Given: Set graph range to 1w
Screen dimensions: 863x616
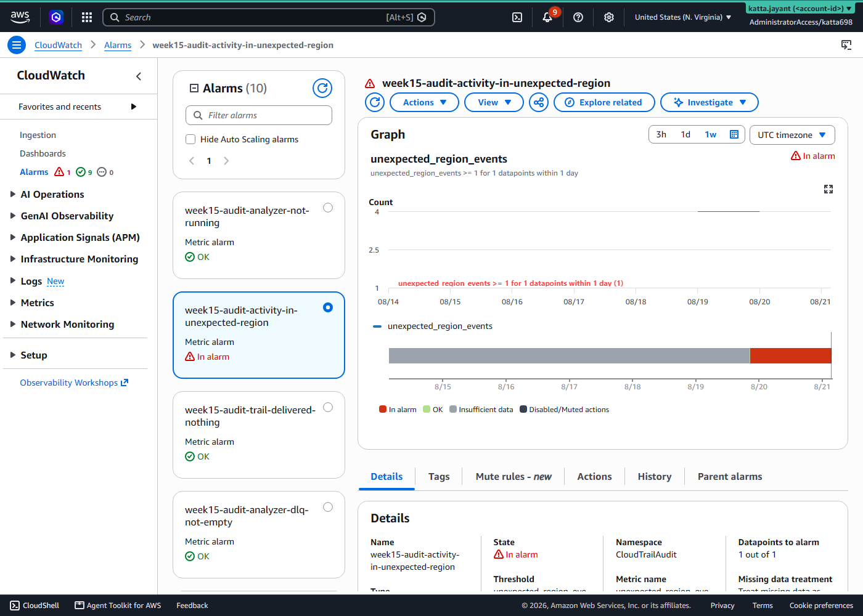Looking at the screenshot, I should click(x=711, y=134).
